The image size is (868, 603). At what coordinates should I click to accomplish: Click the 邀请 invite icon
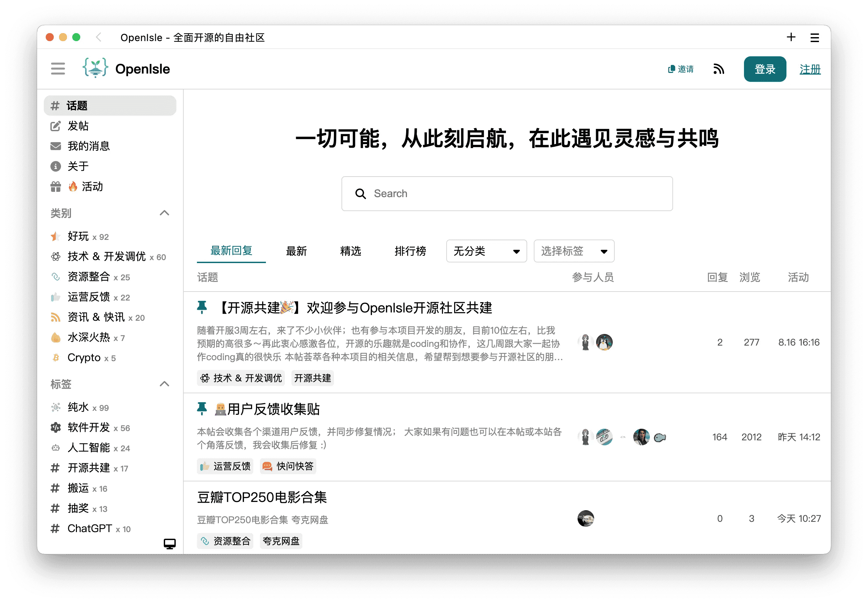click(671, 69)
